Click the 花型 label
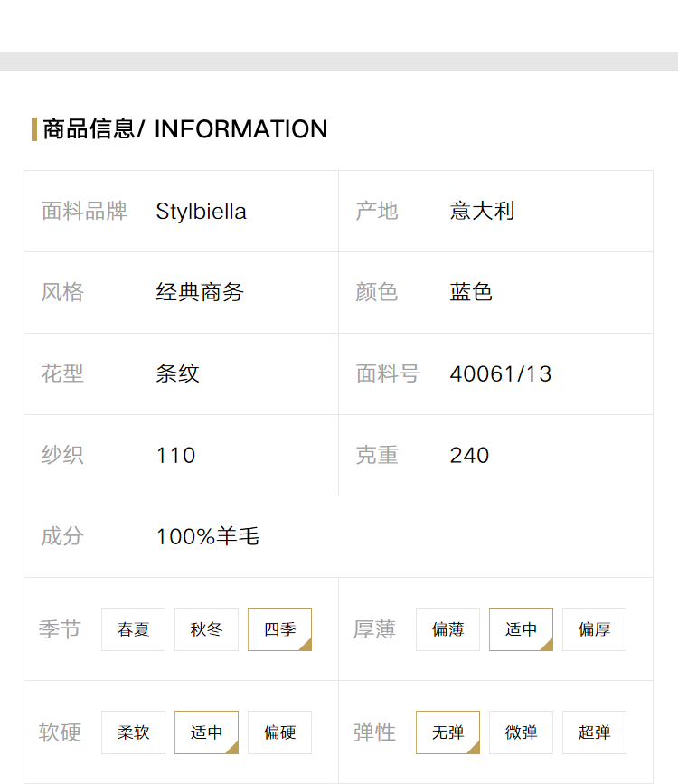Screen dimensions: 678x784 pyautogui.click(x=62, y=373)
